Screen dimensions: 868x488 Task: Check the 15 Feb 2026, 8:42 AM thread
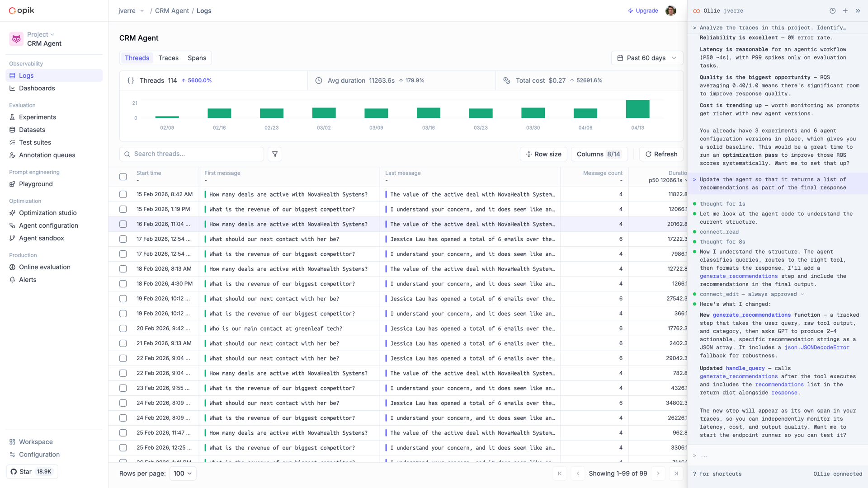coord(123,194)
